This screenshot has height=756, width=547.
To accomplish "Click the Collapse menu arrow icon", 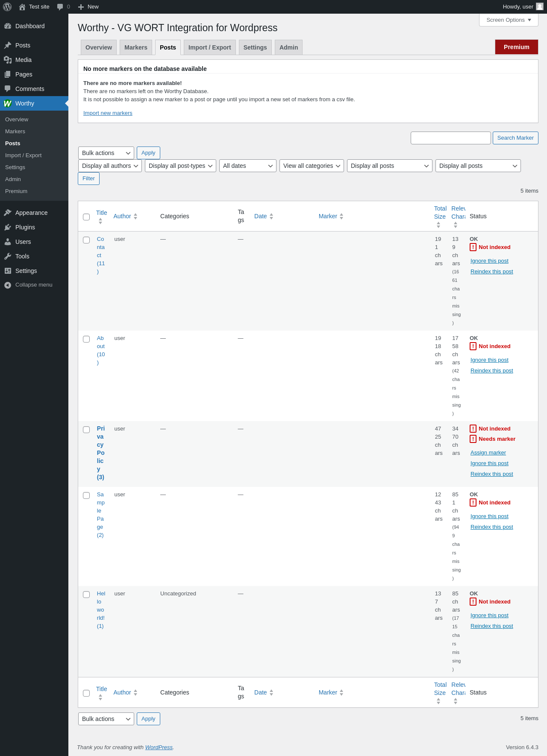I will coord(8,285).
